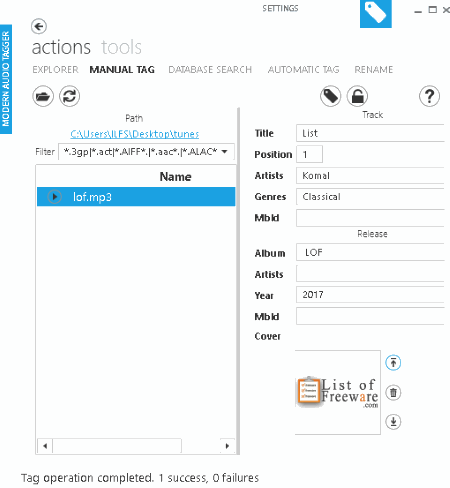Switch to the tools section

[x=121, y=47]
